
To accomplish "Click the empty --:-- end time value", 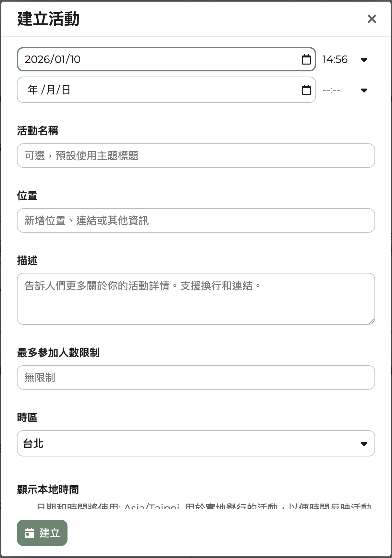I will [x=332, y=90].
